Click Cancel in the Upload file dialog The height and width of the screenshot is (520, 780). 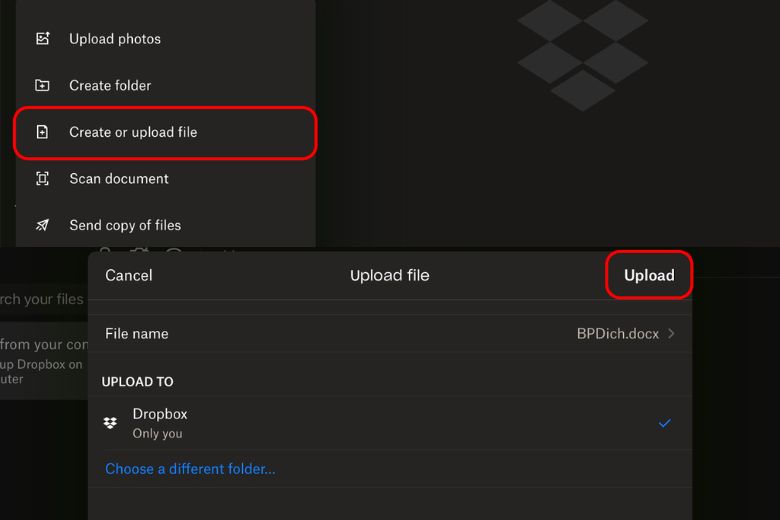tap(129, 275)
